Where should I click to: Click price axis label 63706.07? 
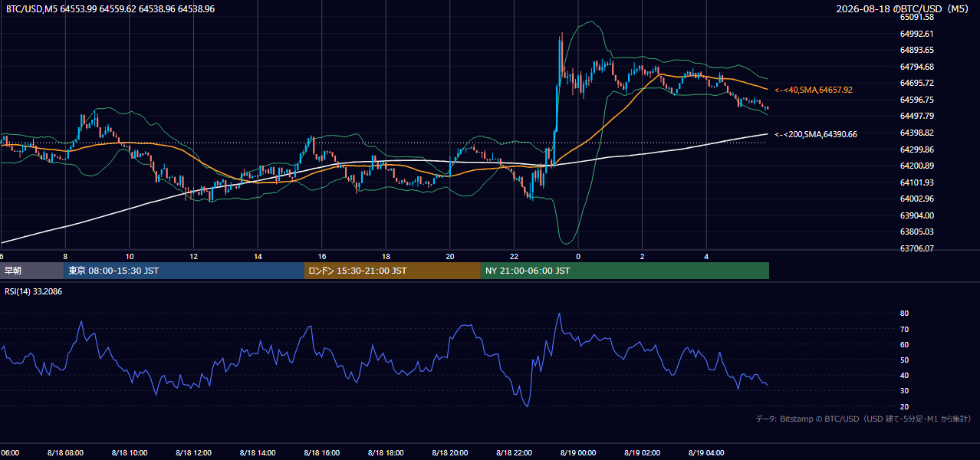pyautogui.click(x=916, y=248)
